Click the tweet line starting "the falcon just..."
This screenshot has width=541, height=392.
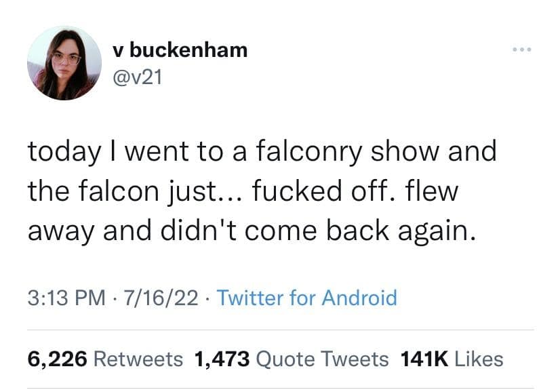243,191
